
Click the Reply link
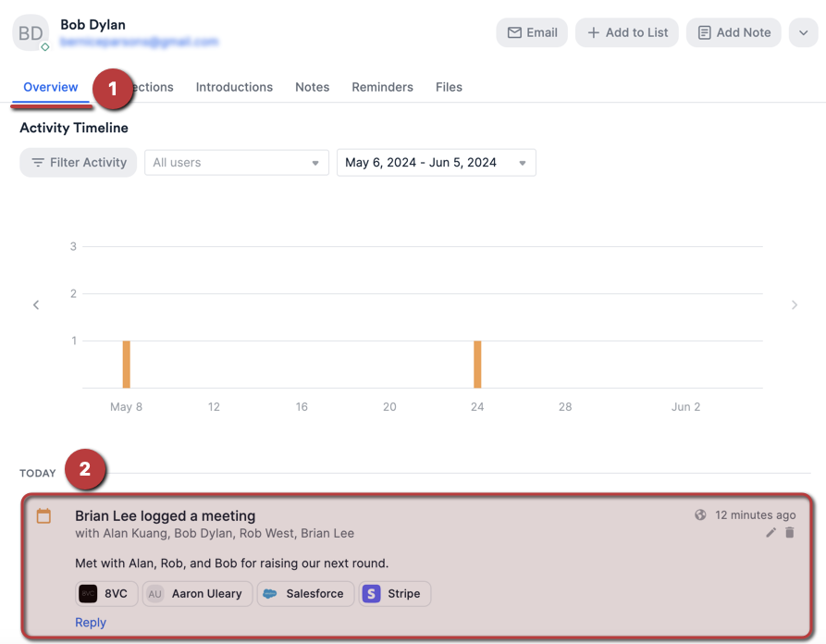[91, 623]
